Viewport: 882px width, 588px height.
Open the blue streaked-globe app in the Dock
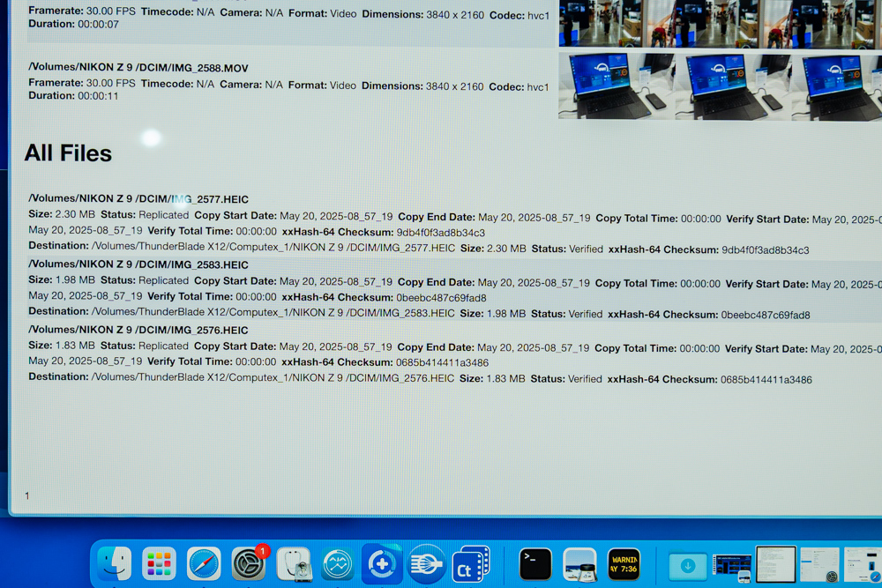click(426, 564)
